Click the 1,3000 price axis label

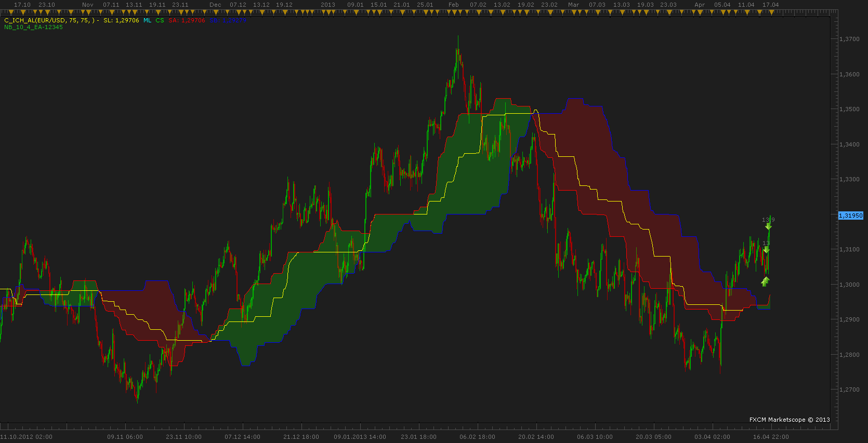pyautogui.click(x=849, y=285)
